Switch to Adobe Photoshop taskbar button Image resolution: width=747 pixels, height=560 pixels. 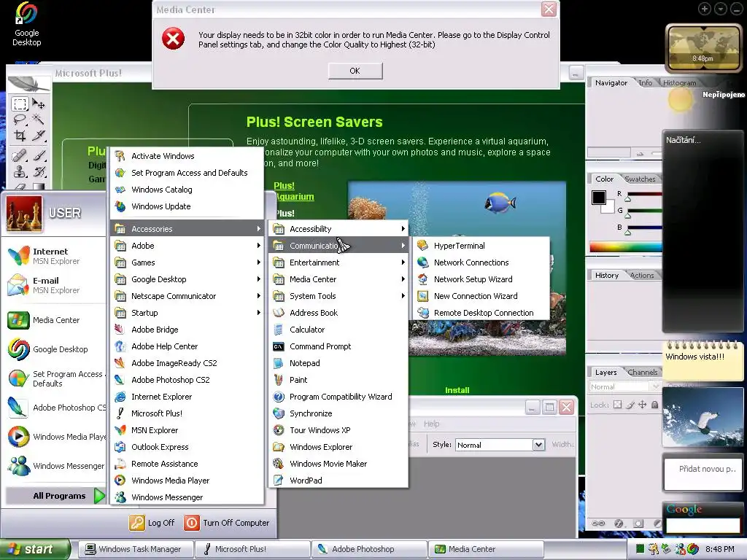[x=368, y=549]
